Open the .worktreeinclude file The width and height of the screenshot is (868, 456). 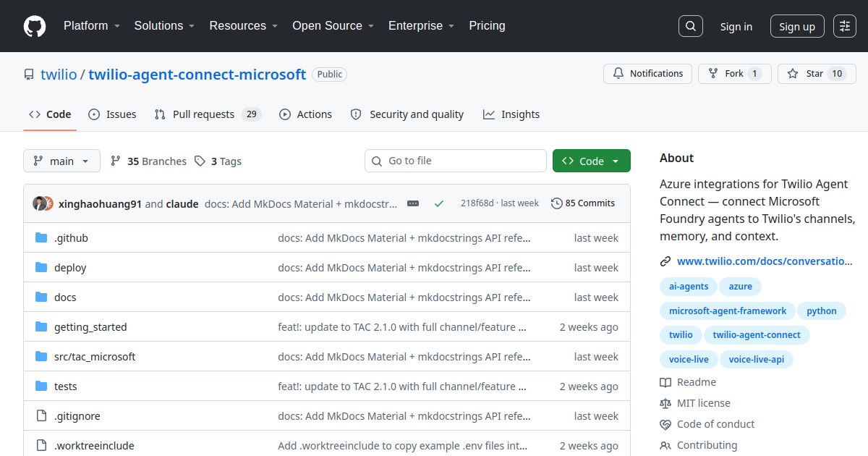(94, 446)
